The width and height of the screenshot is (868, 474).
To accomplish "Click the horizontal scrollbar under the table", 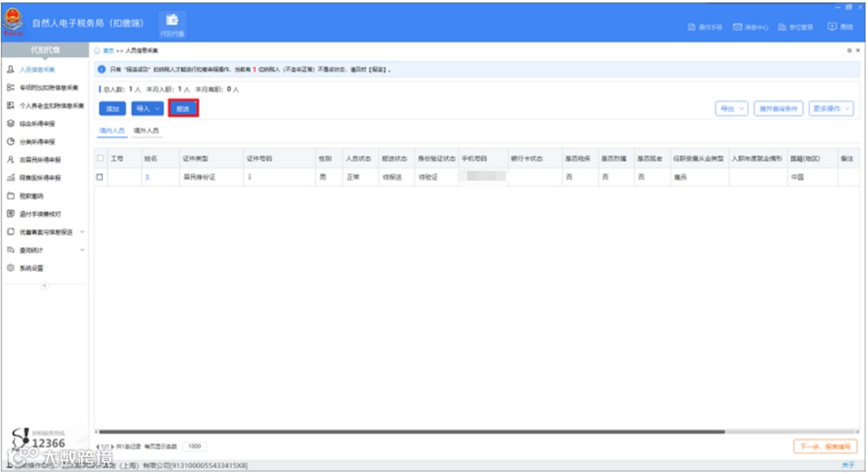I will pos(411,431).
